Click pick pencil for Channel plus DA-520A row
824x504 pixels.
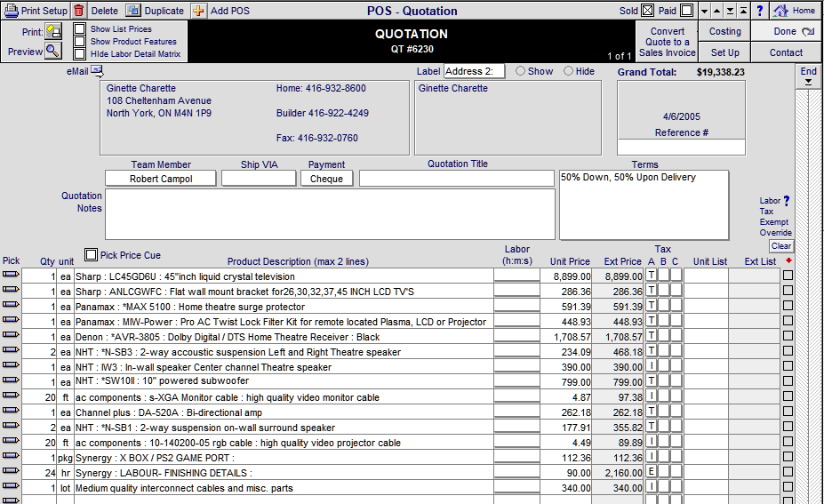[11, 410]
